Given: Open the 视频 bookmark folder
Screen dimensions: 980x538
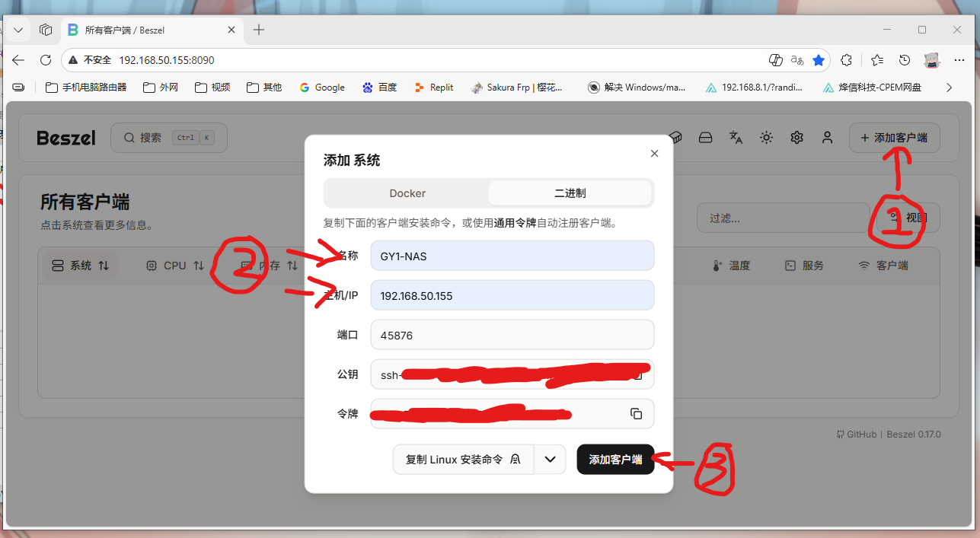Looking at the screenshot, I should click(x=212, y=88).
